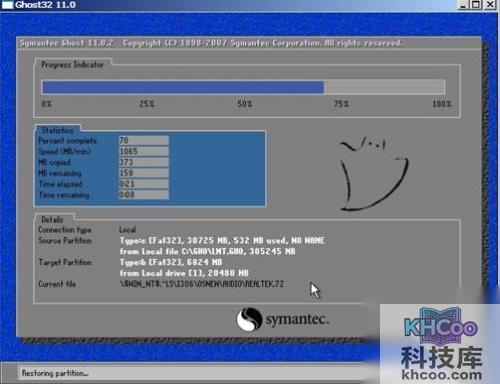Click the 'Percent complete' label
The width and height of the screenshot is (500, 384).
click(67, 141)
